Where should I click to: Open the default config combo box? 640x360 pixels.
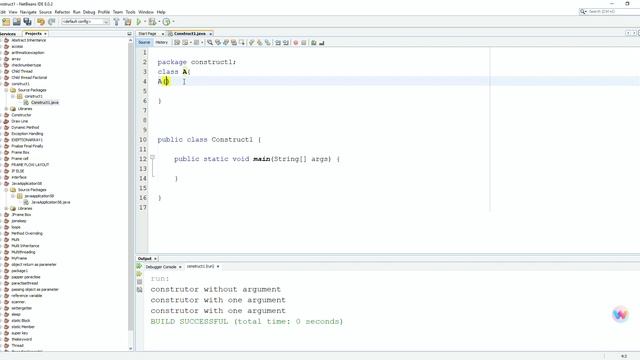click(x=85, y=22)
